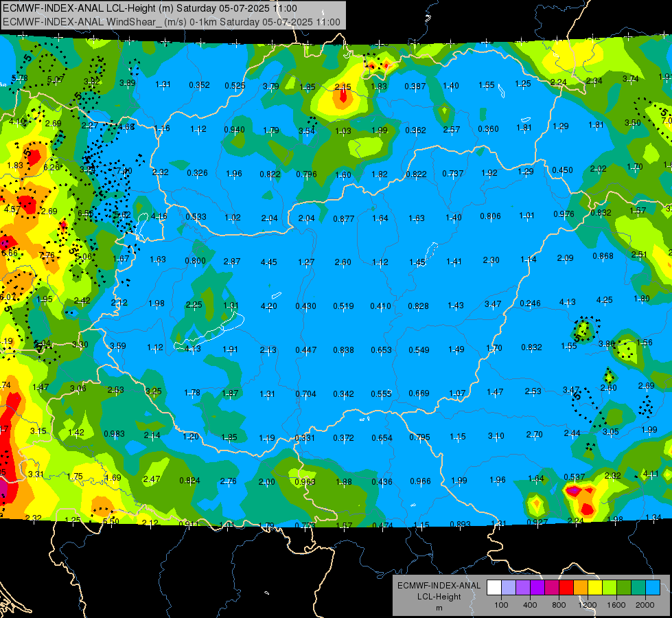
Task: Click the wind shear value 4.45
Action: [268, 262]
